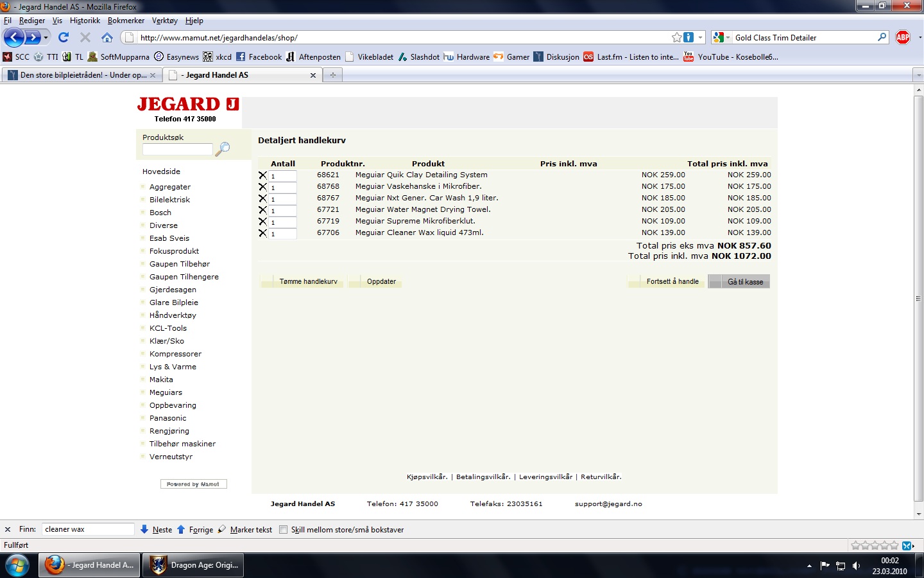Click the find bar text field

coord(88,529)
